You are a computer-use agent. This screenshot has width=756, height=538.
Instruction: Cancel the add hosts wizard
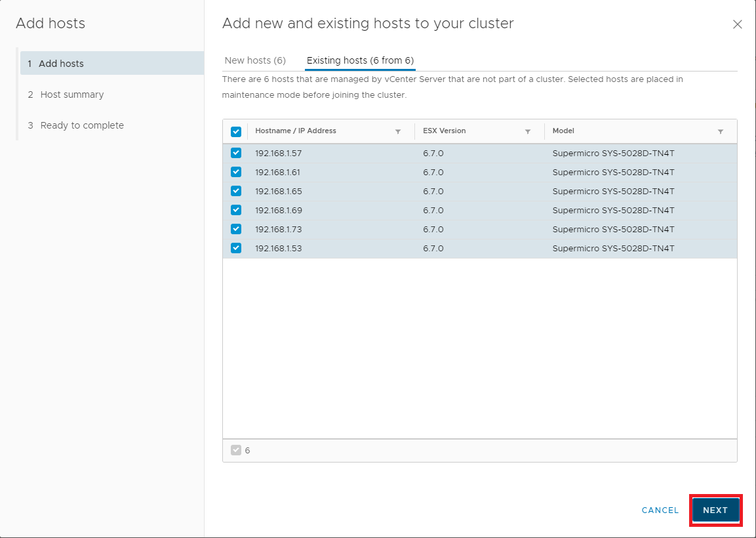pyautogui.click(x=660, y=510)
